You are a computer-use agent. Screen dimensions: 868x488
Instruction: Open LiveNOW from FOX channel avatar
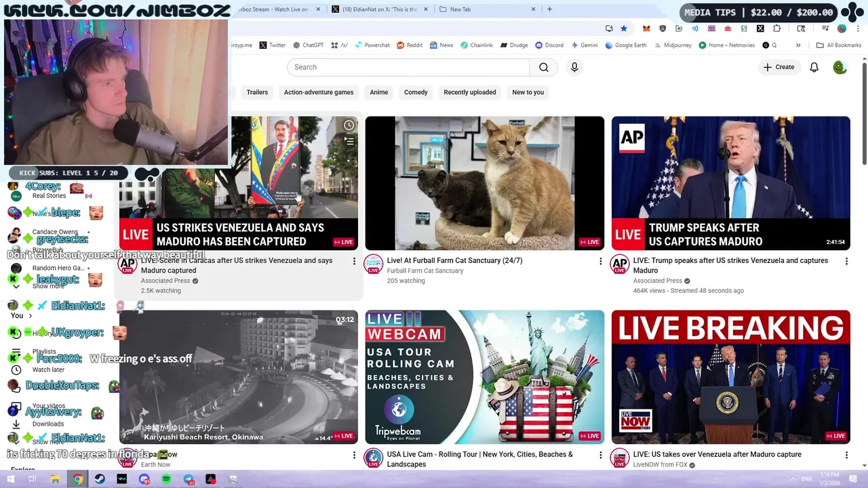(620, 459)
